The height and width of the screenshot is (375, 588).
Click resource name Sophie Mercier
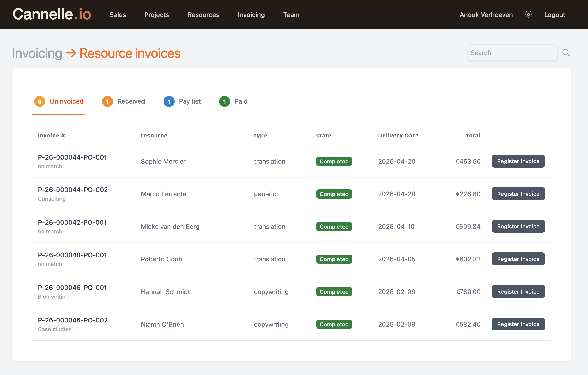pos(163,161)
